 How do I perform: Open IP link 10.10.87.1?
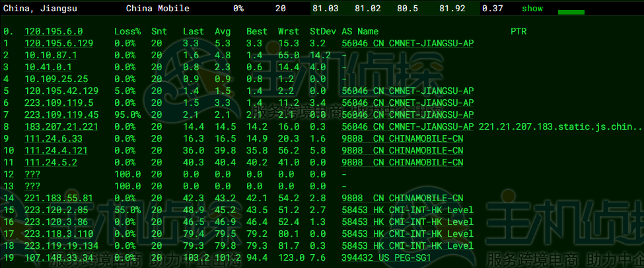(x=50, y=55)
